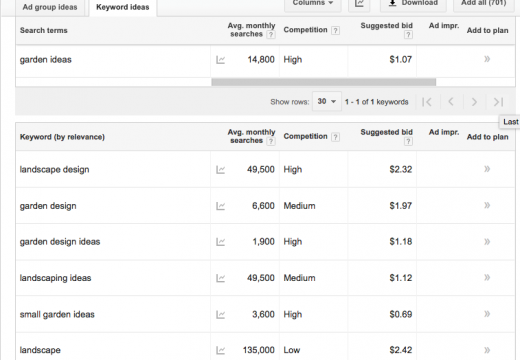This screenshot has height=360, width=520.
Task: Go to last page of keywords
Action: click(x=498, y=102)
